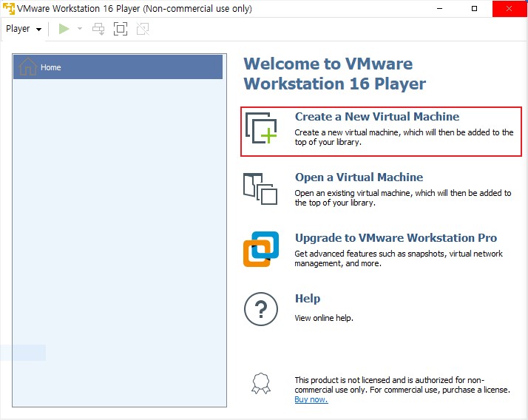Image resolution: width=528 pixels, height=420 pixels.
Task: Click the license ribbon badge icon
Action: tap(261, 383)
